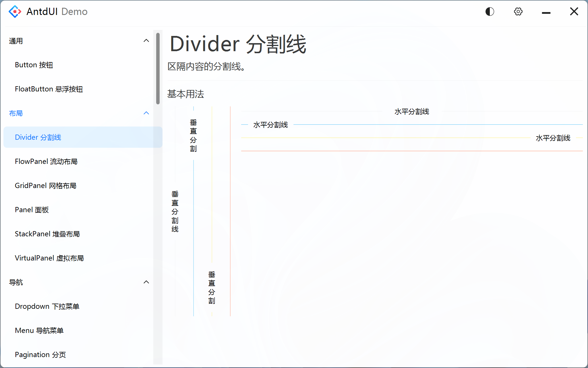Open the settings gear icon

pos(518,11)
